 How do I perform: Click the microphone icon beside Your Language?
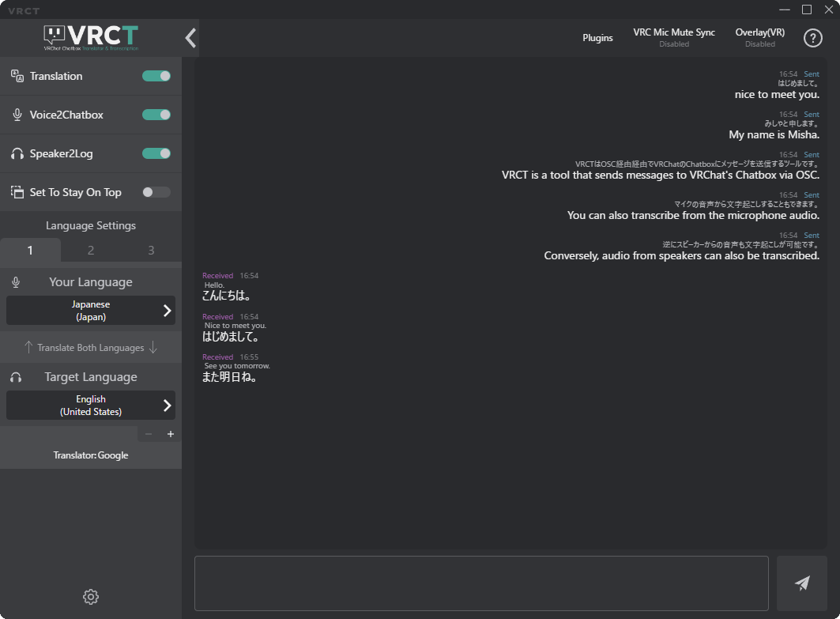(x=17, y=282)
